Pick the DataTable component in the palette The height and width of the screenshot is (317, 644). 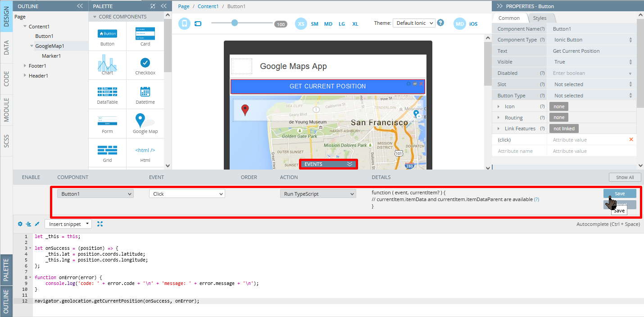pos(107,95)
